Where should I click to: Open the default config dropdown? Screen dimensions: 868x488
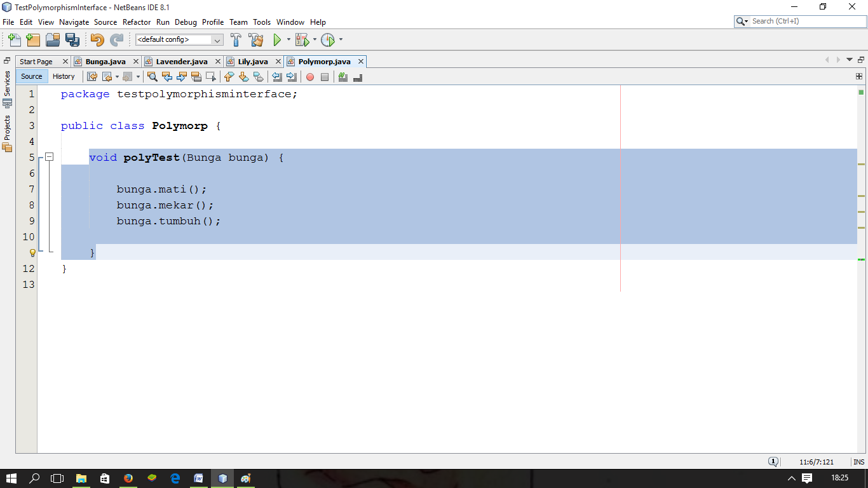click(x=217, y=39)
